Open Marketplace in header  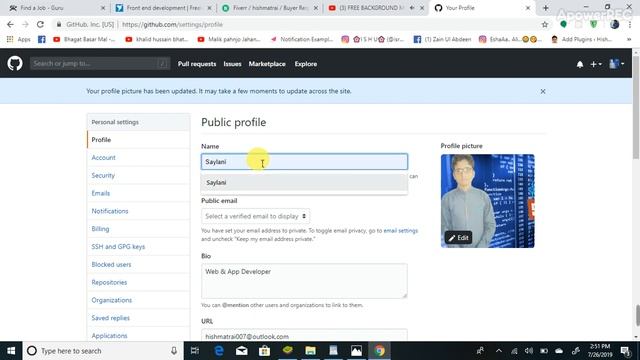click(x=267, y=64)
